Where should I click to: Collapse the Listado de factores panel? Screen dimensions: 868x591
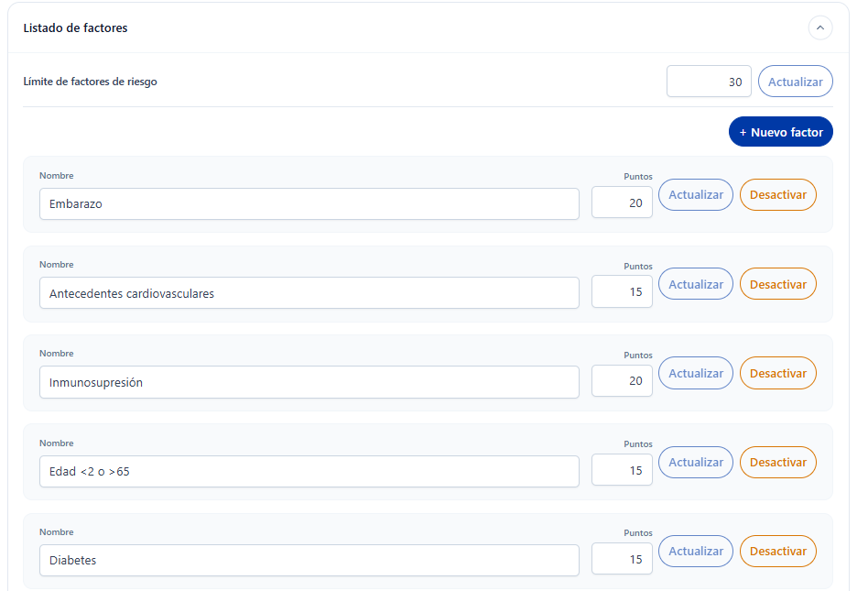819,27
